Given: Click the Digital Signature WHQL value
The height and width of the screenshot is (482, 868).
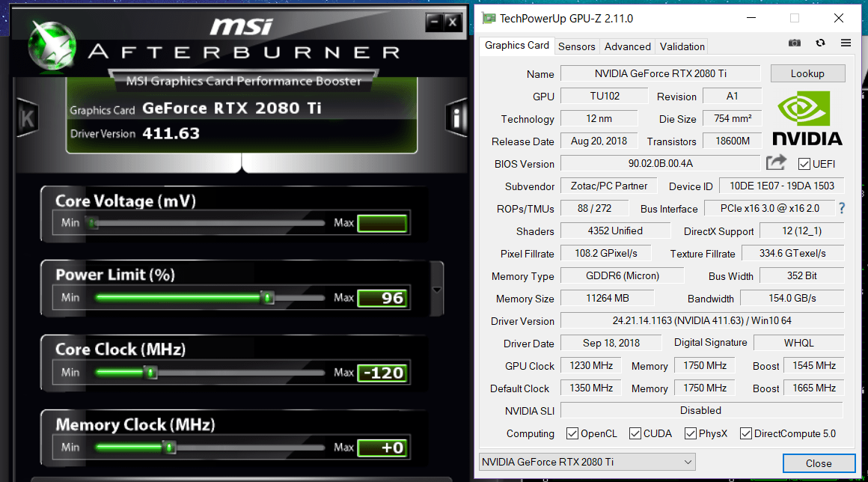Looking at the screenshot, I should pyautogui.click(x=799, y=343).
